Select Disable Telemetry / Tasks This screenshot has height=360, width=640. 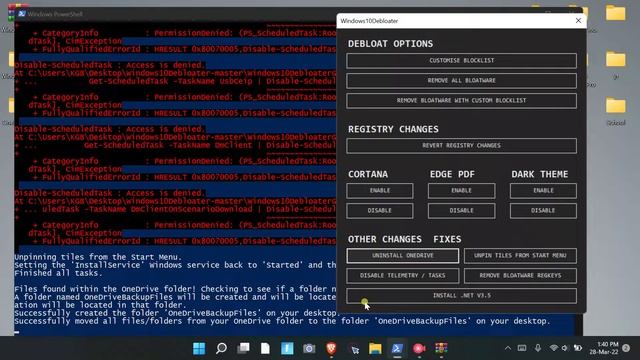click(402, 276)
